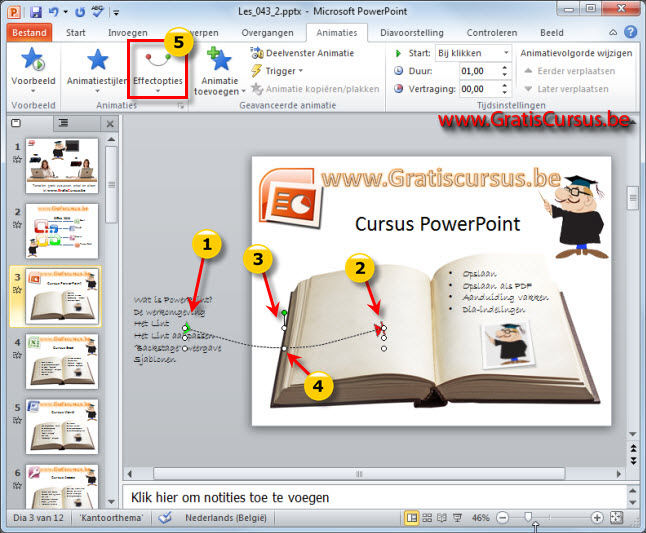Switch to the Beeld ribbon tab
646x533 pixels.
pos(552,33)
